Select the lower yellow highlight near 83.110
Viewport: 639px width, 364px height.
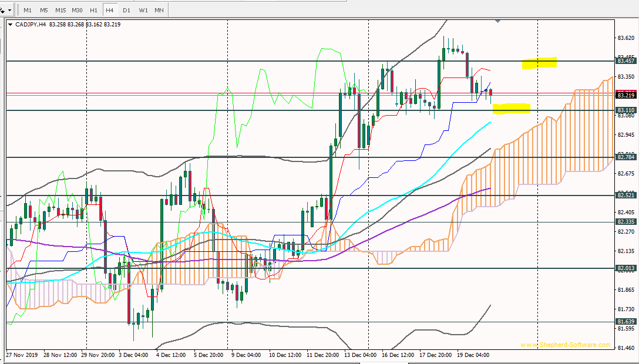(512, 109)
